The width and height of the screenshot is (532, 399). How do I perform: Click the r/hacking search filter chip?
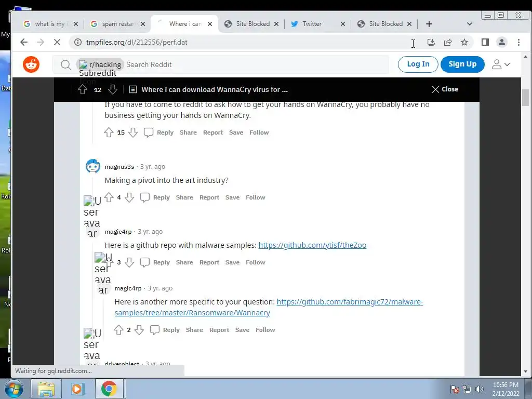pos(100,64)
